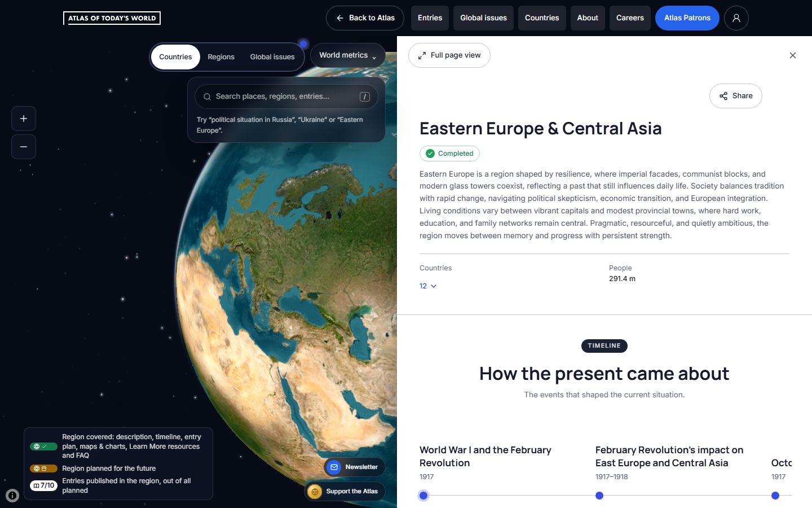Viewport: 812px width, 508px height.
Task: Click the search places, regions, entries field
Action: click(x=286, y=97)
